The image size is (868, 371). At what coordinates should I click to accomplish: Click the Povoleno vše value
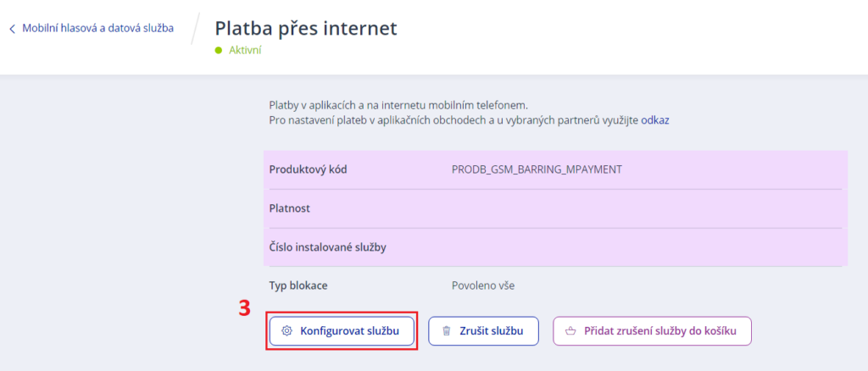point(482,285)
